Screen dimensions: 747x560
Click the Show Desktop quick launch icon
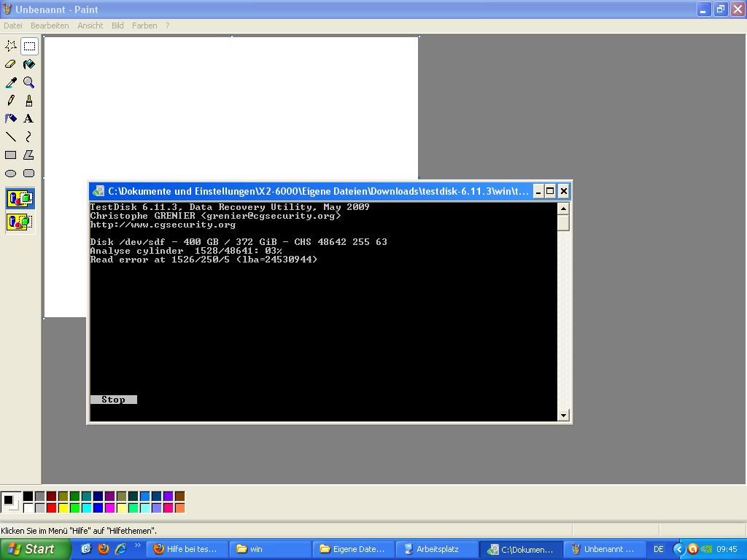(x=86, y=549)
